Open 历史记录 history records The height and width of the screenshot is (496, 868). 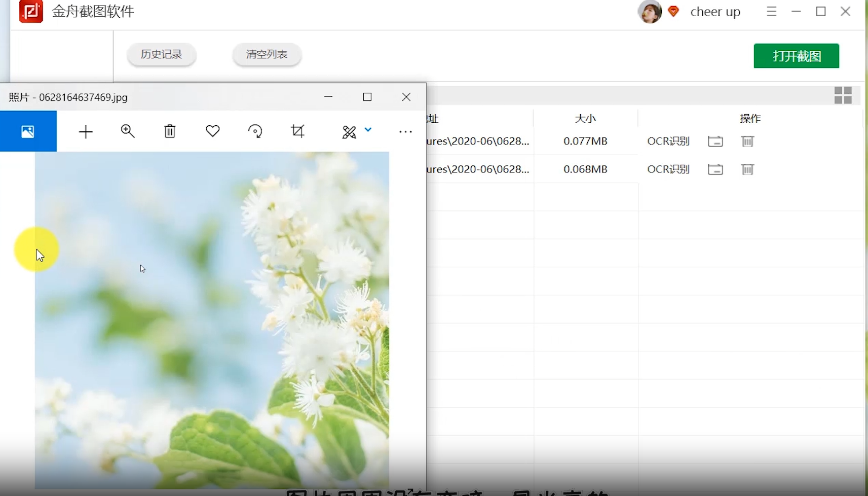click(x=161, y=54)
